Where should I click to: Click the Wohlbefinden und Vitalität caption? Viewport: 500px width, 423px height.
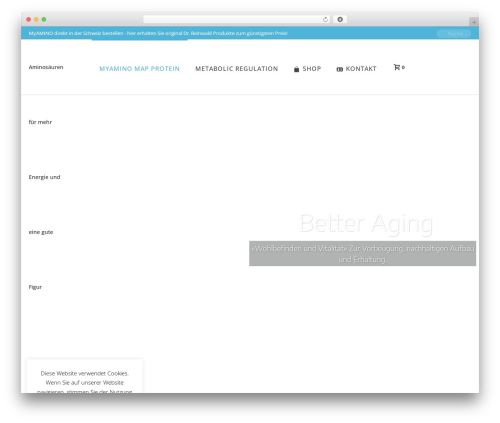point(362,253)
